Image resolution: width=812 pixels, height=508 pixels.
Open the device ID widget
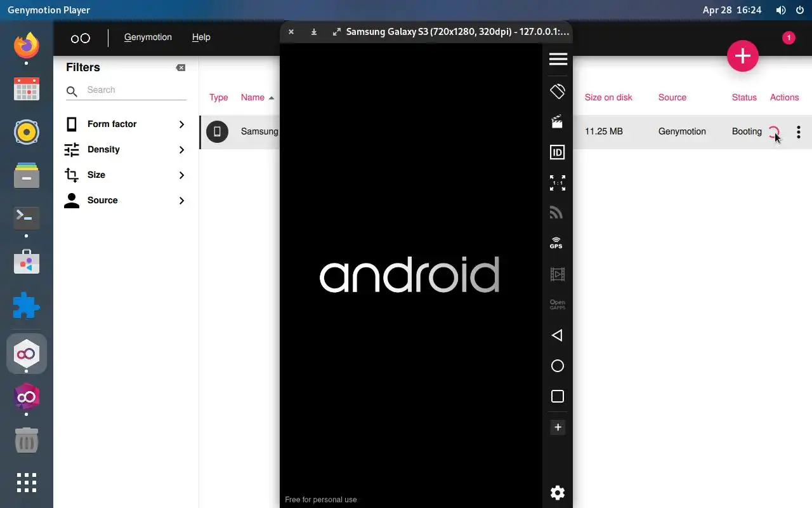(558, 152)
